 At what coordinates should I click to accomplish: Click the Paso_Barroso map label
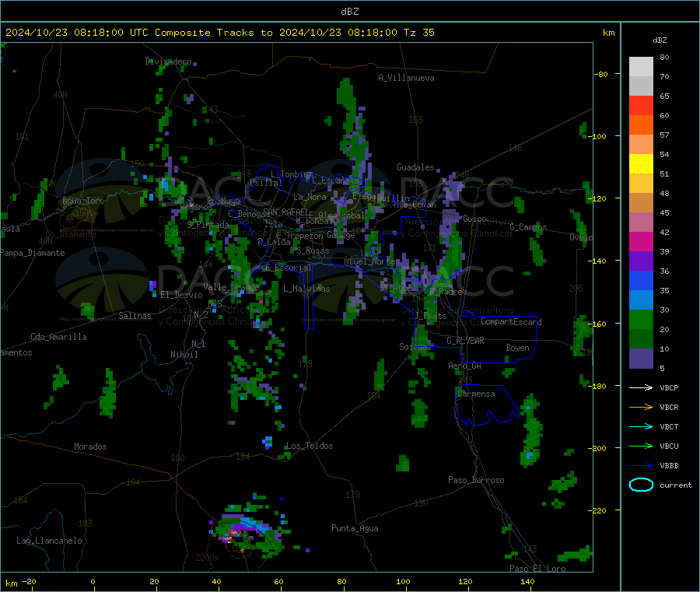point(476,480)
